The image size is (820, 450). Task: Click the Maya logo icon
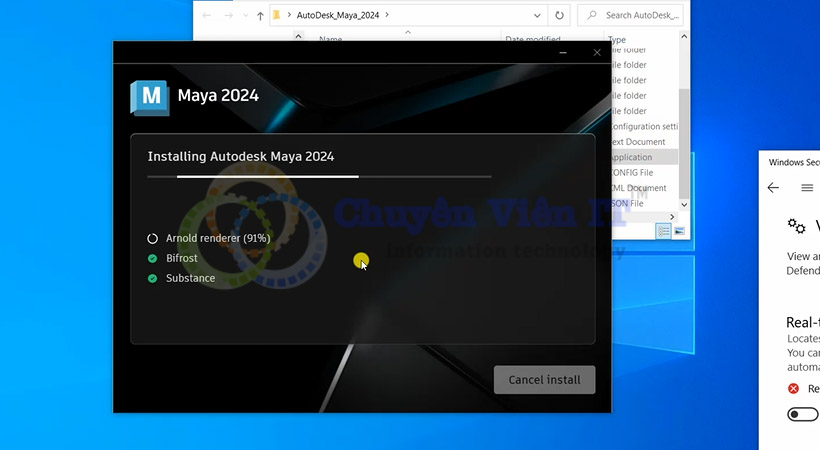pyautogui.click(x=149, y=97)
